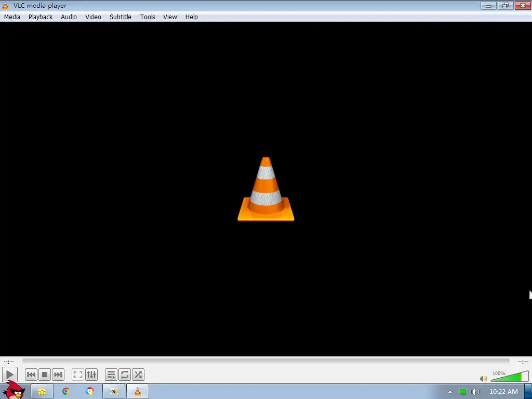Toggle remaining time label at right

pos(523,362)
